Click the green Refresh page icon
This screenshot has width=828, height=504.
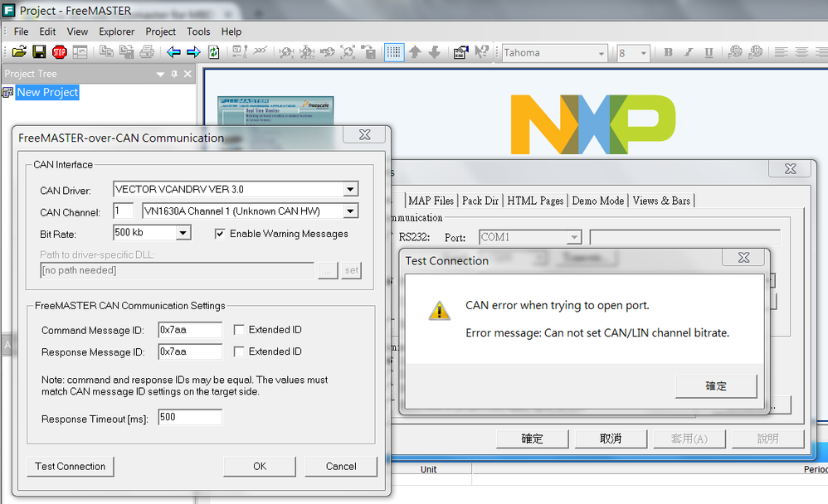[214, 51]
